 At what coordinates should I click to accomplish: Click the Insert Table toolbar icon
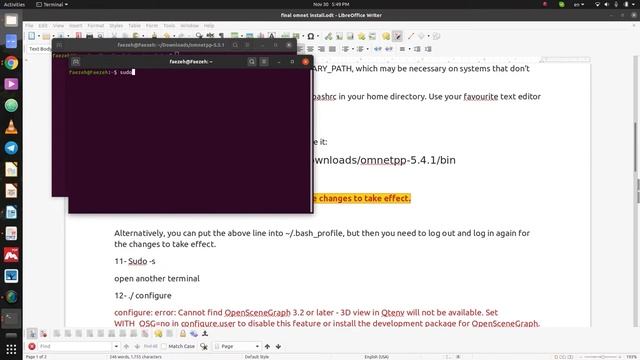tap(234, 36)
